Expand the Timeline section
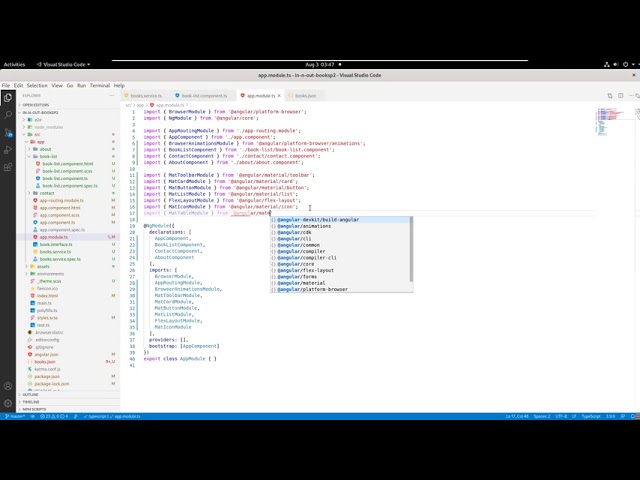The image size is (640, 480). pos(31,402)
